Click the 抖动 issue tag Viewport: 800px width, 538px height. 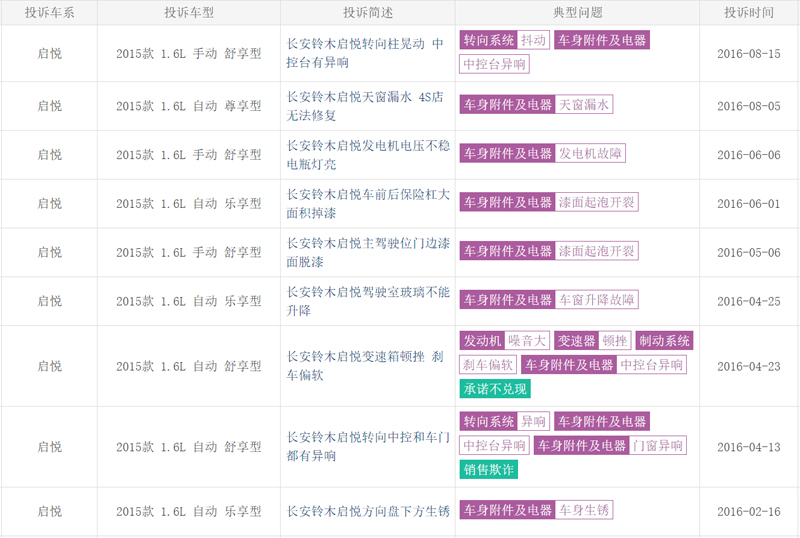point(533,40)
